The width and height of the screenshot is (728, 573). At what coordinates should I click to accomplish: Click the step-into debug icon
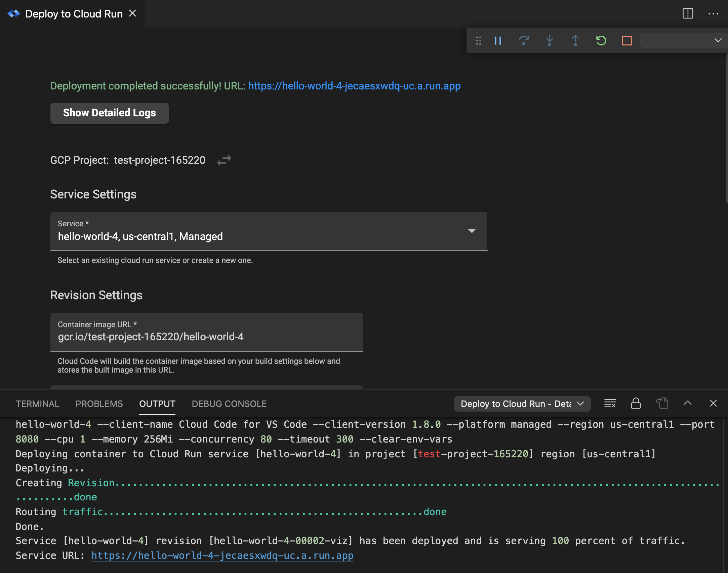[549, 40]
